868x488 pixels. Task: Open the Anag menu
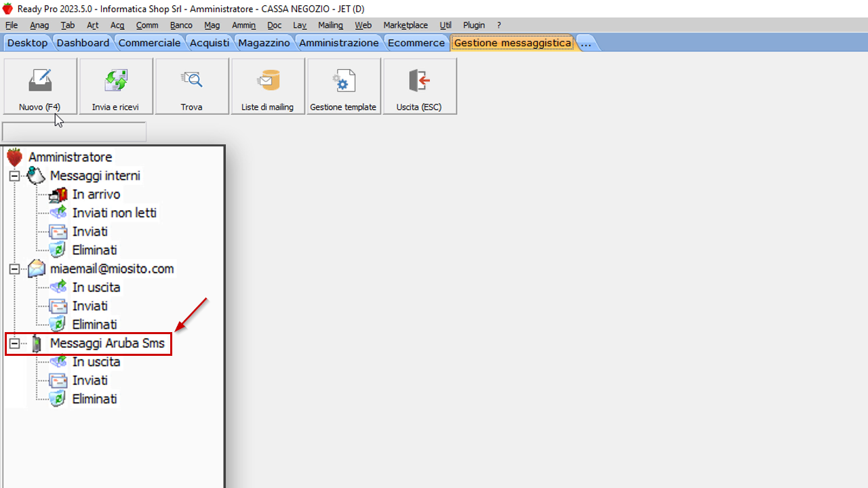(39, 25)
